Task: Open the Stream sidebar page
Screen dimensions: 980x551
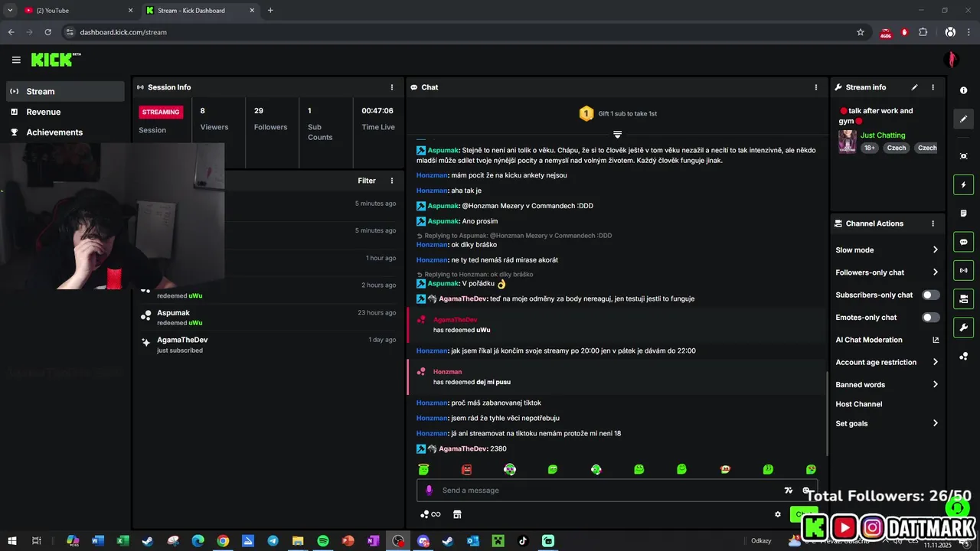Action: (x=65, y=91)
